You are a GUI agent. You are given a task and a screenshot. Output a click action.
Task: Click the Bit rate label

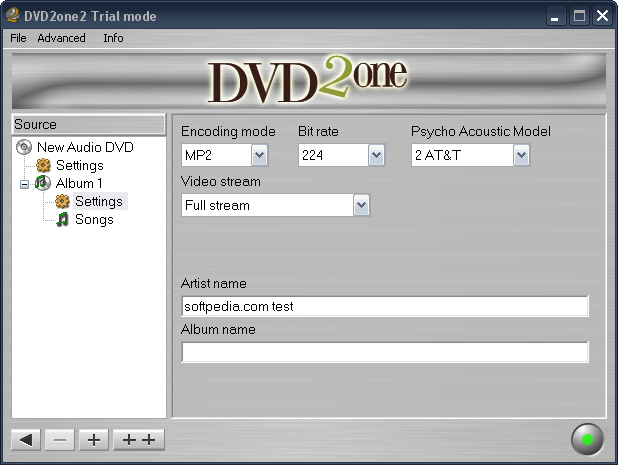(x=318, y=131)
